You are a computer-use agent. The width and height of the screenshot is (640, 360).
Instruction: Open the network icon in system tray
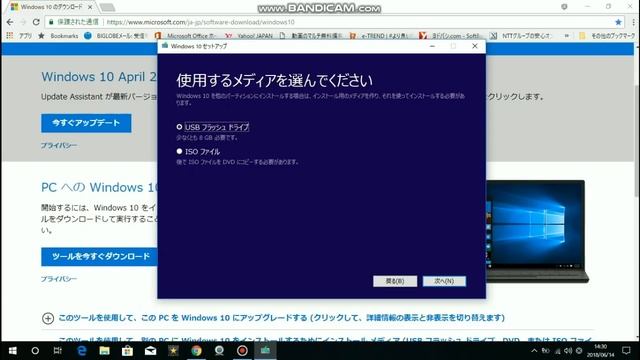pyautogui.click(x=558, y=351)
